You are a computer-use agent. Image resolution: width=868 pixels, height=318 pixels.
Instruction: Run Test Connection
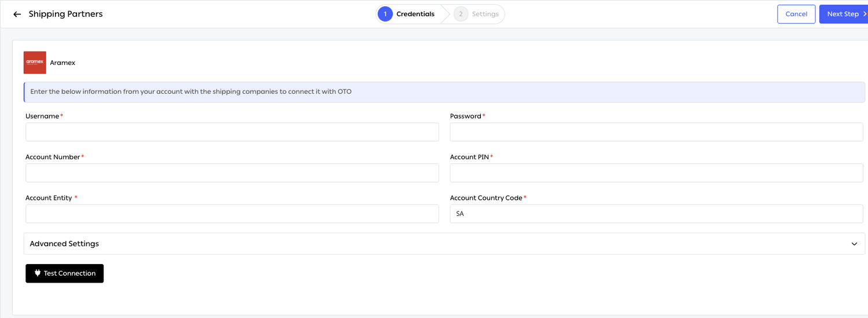[64, 273]
